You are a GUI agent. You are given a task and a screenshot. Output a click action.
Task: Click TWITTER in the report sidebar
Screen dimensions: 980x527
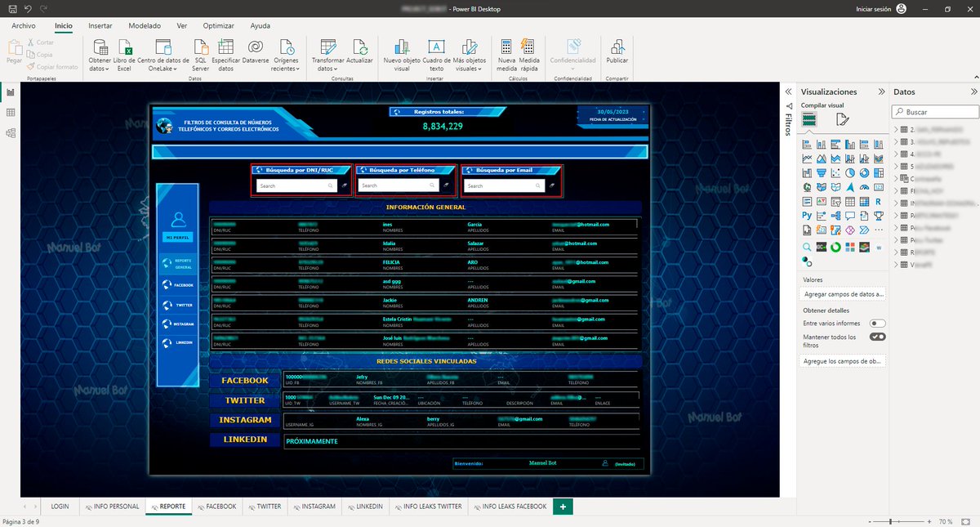coord(177,304)
